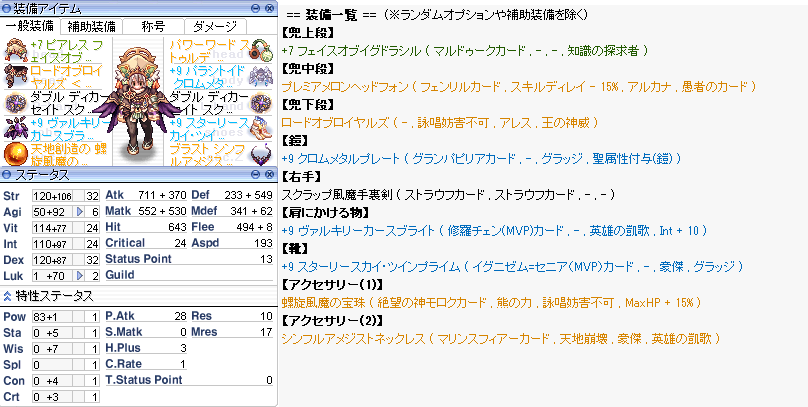Click the 【靴】 heading
The image size is (808, 407).
tap(297, 249)
